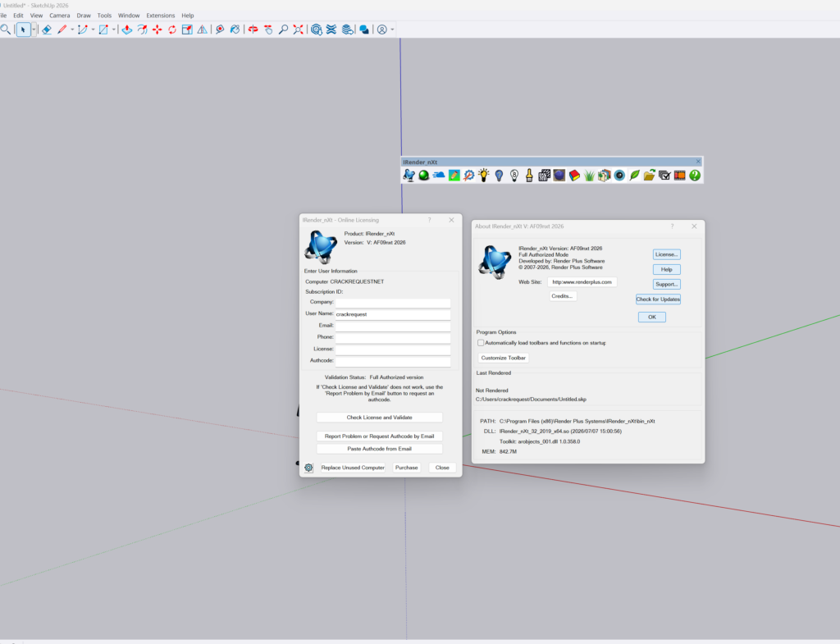Open Extension Warehouse from toolbar
The height and width of the screenshot is (644, 840).
331,30
